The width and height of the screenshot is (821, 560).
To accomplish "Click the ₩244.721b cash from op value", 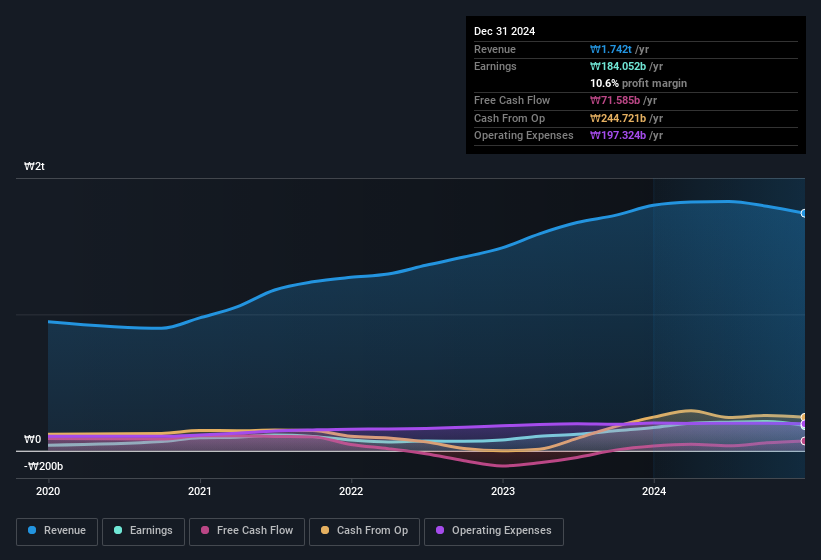I will [618, 118].
